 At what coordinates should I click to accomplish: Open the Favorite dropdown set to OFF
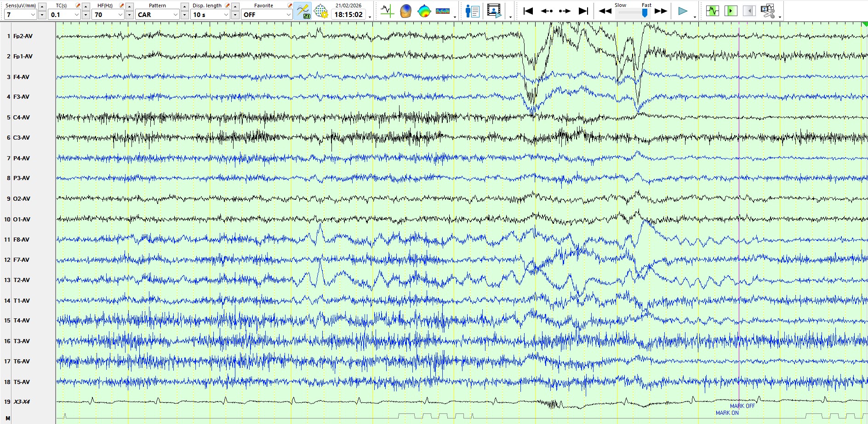[x=288, y=15]
